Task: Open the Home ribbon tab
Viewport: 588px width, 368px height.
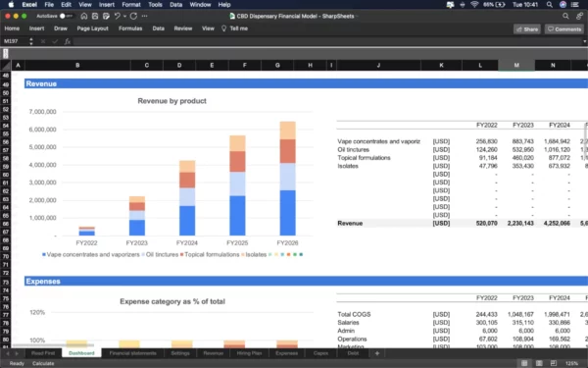Action: (12, 28)
